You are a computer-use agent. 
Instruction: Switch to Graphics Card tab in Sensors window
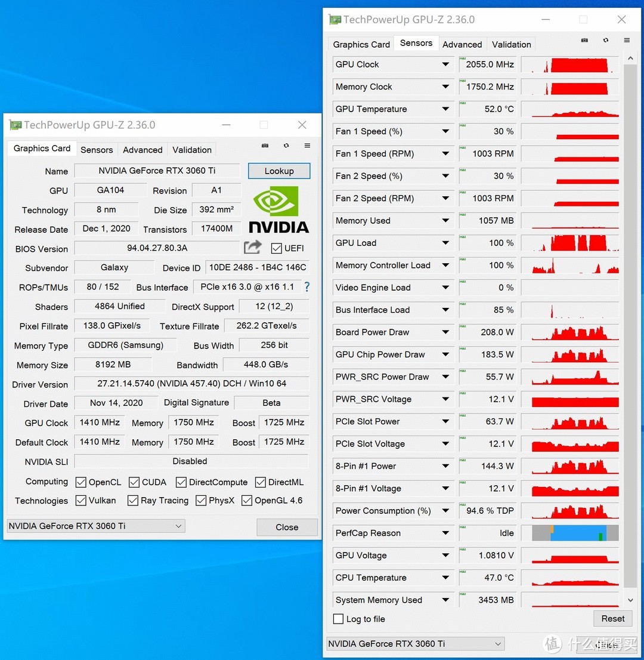[x=361, y=45]
